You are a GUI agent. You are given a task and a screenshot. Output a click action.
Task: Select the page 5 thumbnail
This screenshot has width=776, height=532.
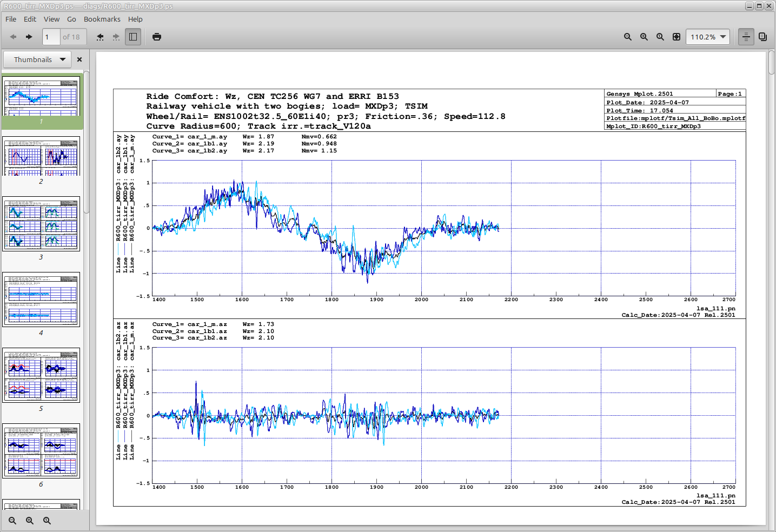pyautogui.click(x=41, y=375)
